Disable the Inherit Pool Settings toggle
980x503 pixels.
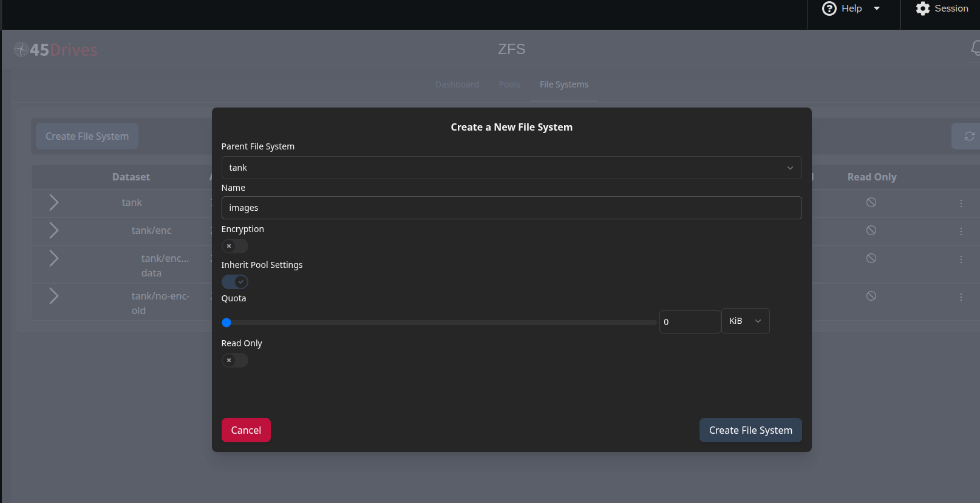coord(234,282)
